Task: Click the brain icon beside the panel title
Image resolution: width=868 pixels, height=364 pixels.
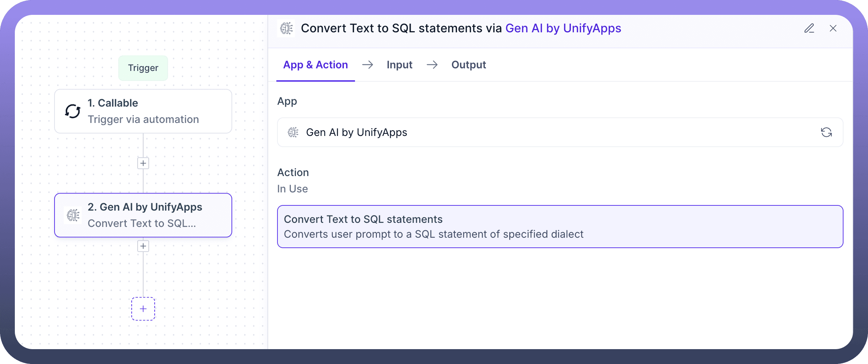Action: click(x=286, y=28)
